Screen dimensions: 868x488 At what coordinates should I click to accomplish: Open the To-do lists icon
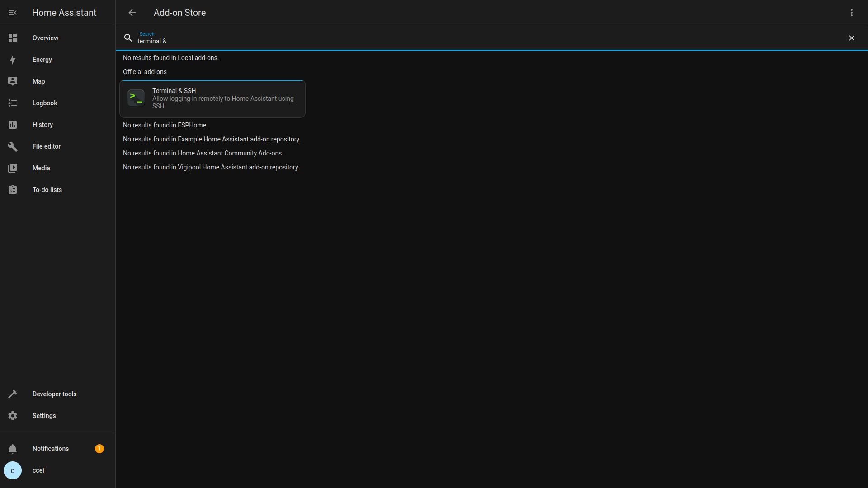(13, 190)
